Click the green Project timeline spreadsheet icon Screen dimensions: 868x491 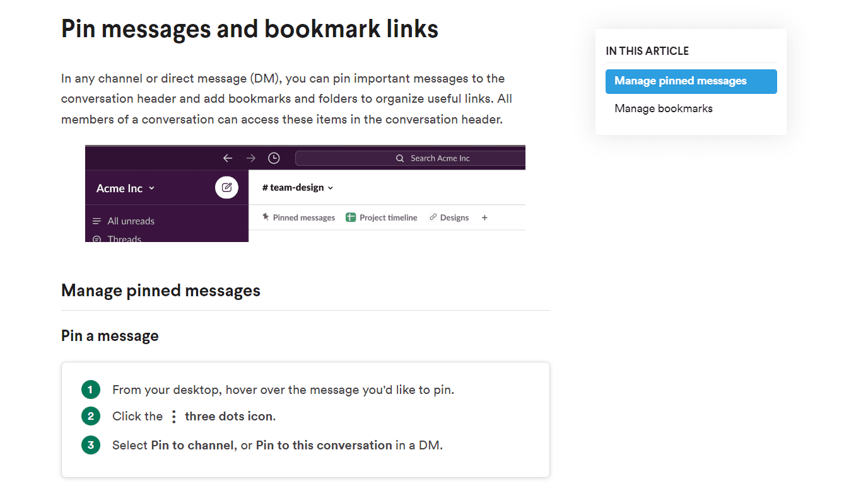point(351,217)
